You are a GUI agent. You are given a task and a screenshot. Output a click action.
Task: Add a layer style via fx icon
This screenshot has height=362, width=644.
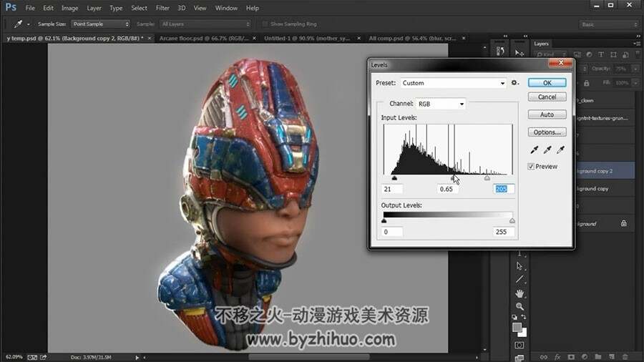point(557,357)
